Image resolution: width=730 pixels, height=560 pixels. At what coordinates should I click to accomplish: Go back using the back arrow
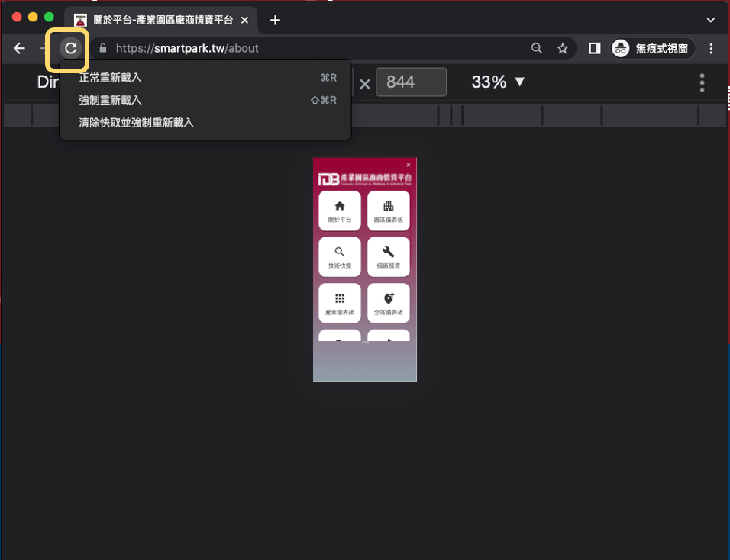[20, 49]
